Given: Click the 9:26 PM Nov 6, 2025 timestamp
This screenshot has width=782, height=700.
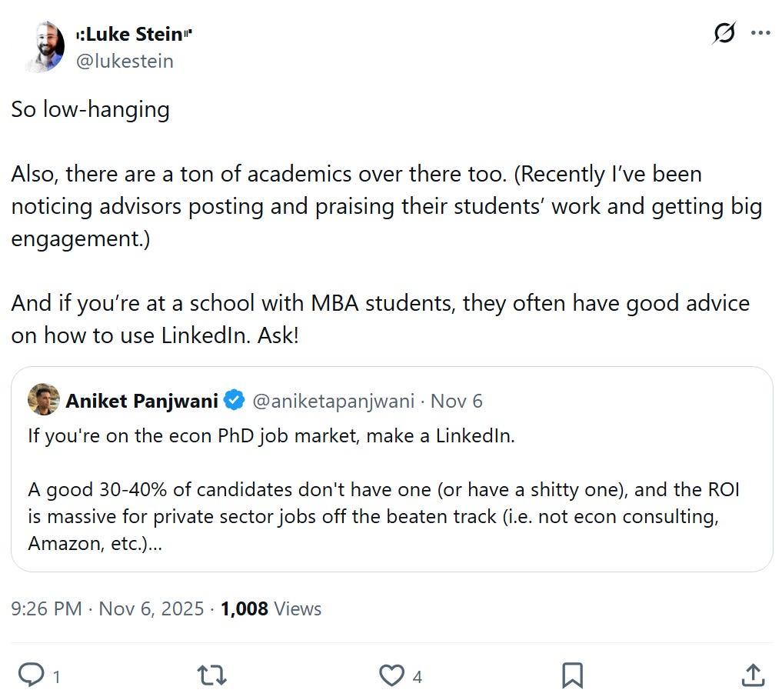Looking at the screenshot, I should click(107, 609).
